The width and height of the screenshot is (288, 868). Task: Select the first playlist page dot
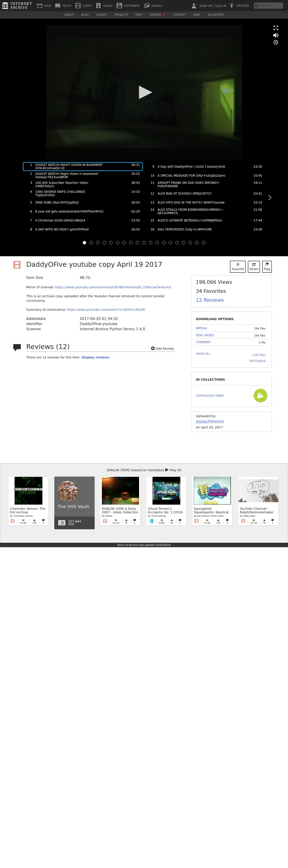(x=84, y=243)
